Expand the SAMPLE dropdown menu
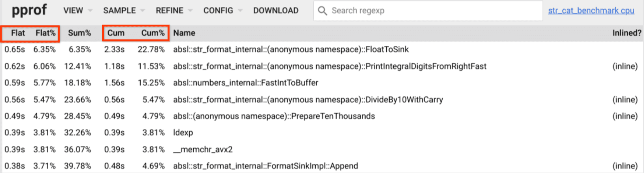Viewport: 644px width, 173px height. coord(124,11)
